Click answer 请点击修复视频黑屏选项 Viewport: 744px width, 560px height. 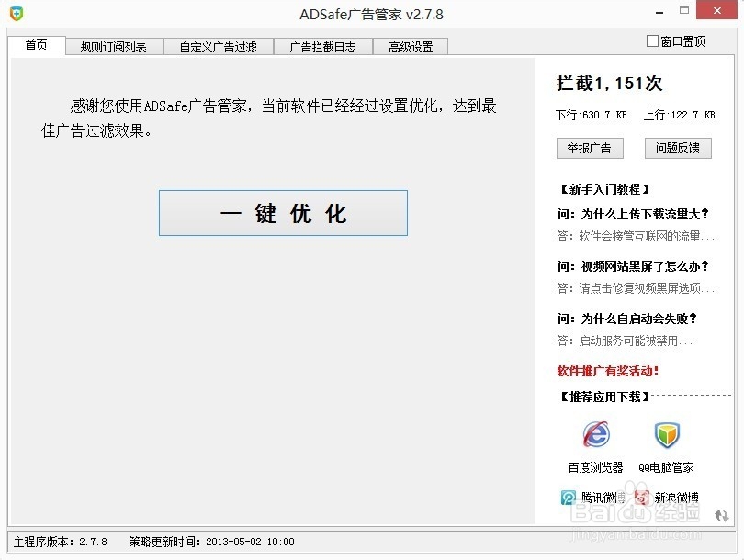(636, 288)
